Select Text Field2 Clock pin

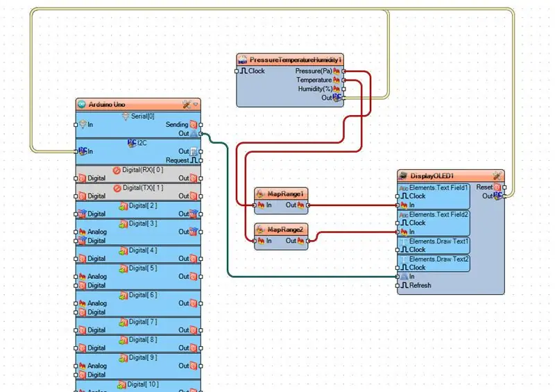398,223
